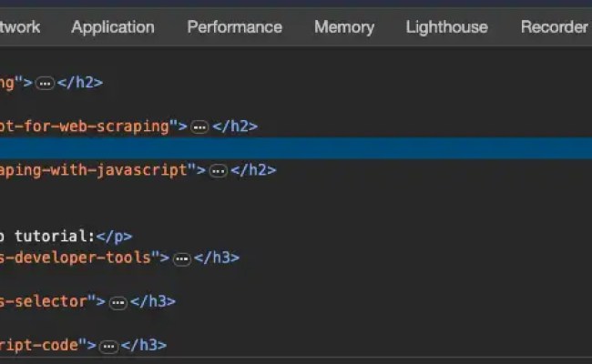Screen dimensions: 592x364
Task: Select the Memory tab
Action: click(344, 27)
